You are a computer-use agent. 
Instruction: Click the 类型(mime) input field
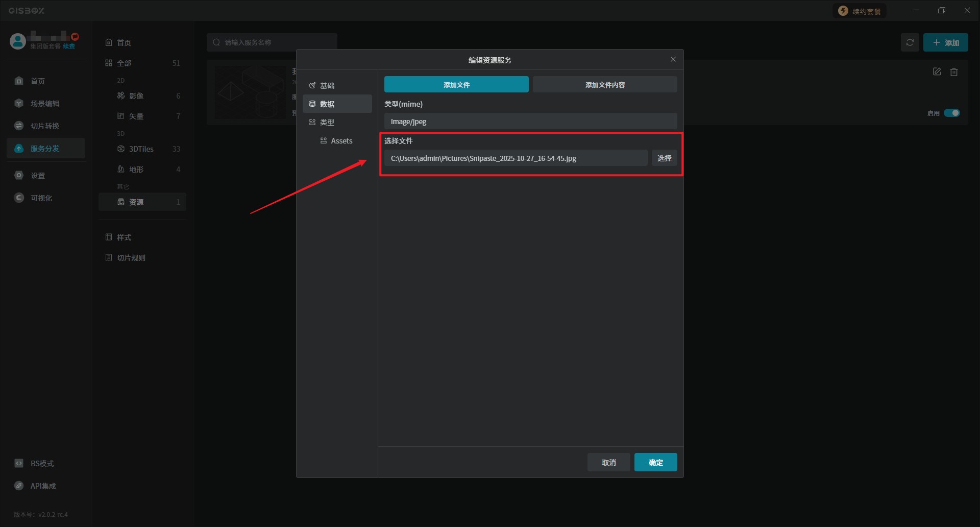[530, 122]
